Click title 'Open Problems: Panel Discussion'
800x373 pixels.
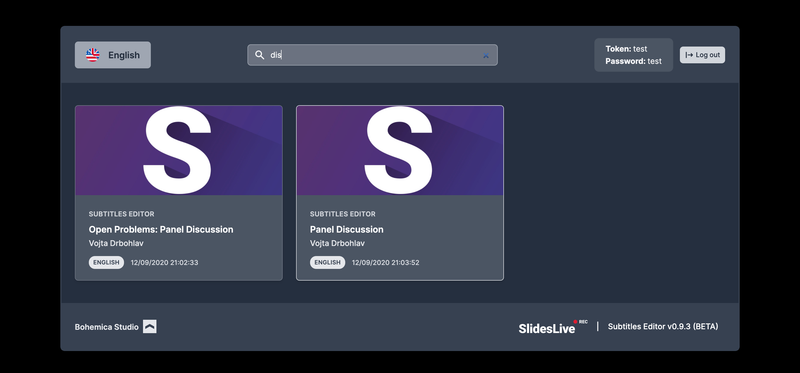[x=161, y=230]
